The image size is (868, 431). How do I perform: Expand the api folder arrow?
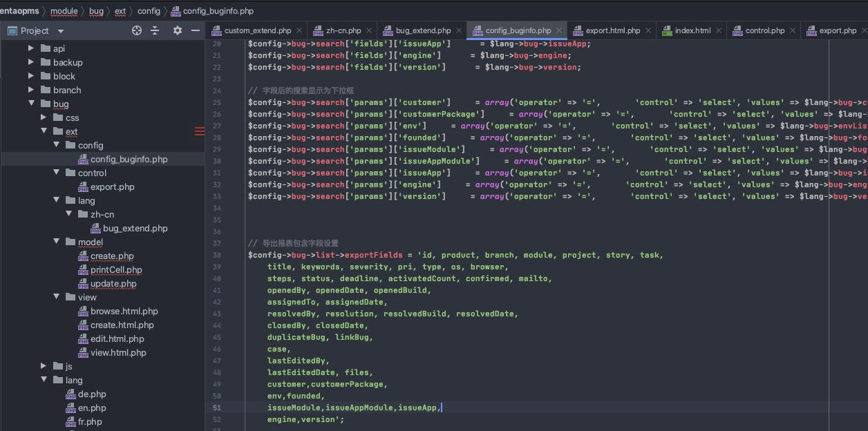(30, 48)
